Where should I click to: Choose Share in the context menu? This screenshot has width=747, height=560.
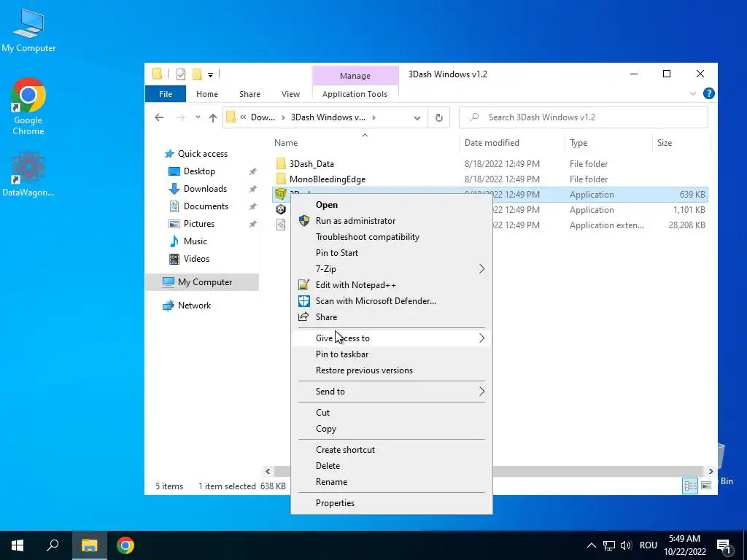point(391,317)
